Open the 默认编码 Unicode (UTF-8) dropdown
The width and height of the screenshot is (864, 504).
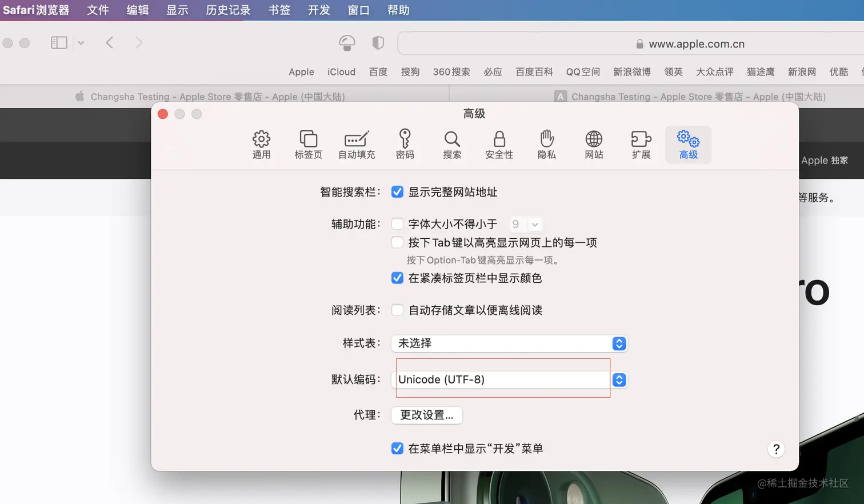pos(509,380)
